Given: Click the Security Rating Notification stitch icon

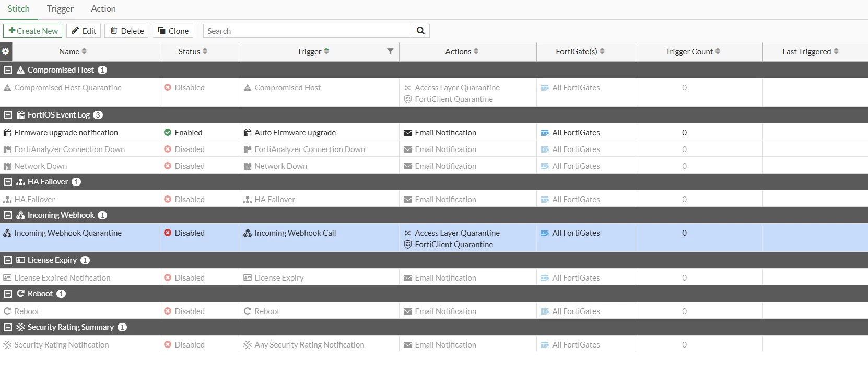Looking at the screenshot, I should coord(7,345).
